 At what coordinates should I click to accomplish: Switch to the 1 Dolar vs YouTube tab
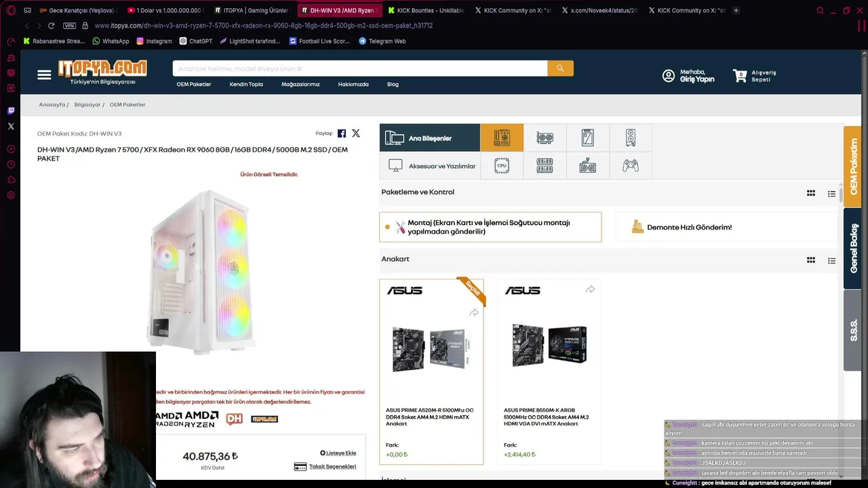(165, 10)
